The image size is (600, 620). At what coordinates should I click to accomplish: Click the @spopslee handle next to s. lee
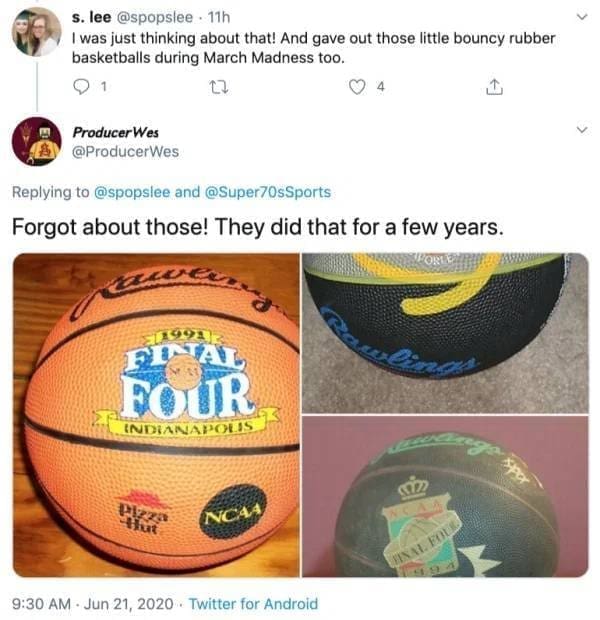(154, 17)
